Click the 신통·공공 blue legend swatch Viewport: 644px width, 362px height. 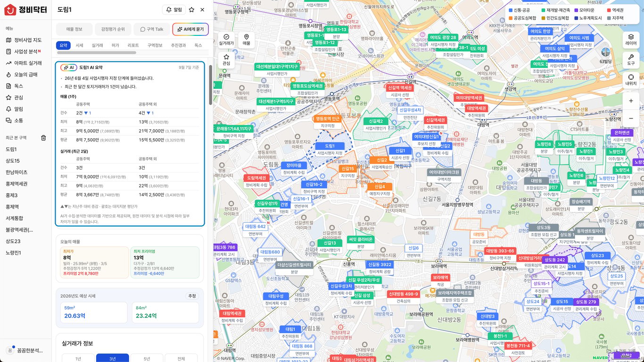click(511, 10)
